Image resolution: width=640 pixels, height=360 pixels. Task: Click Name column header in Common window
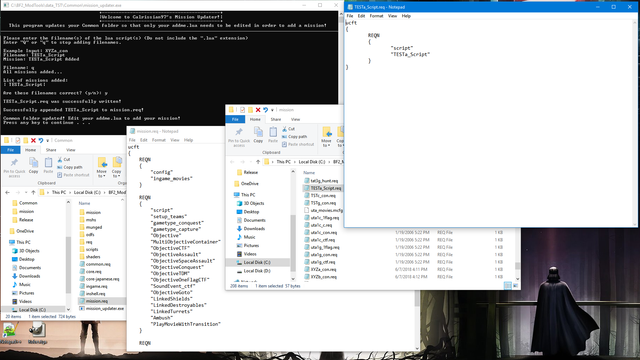(x=84, y=203)
